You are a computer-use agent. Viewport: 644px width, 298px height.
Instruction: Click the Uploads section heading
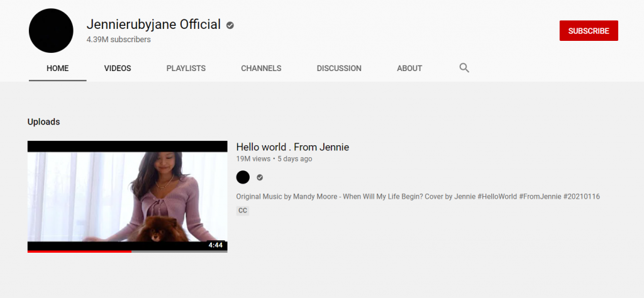[43, 122]
